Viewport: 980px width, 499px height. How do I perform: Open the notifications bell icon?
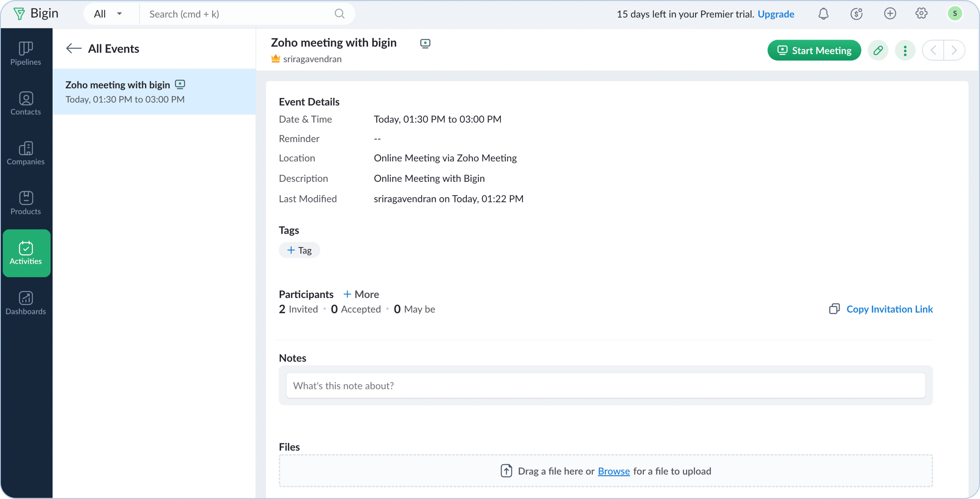(823, 14)
